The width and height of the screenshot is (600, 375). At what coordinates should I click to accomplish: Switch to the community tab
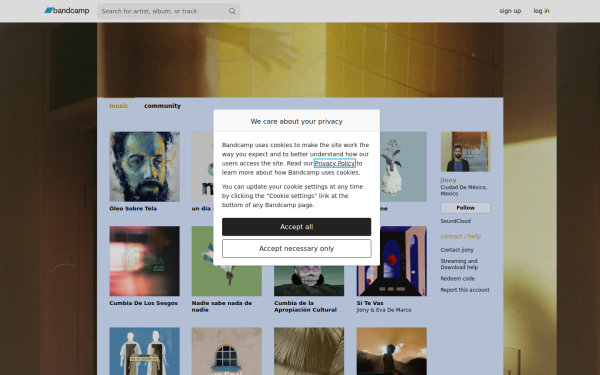tap(162, 106)
